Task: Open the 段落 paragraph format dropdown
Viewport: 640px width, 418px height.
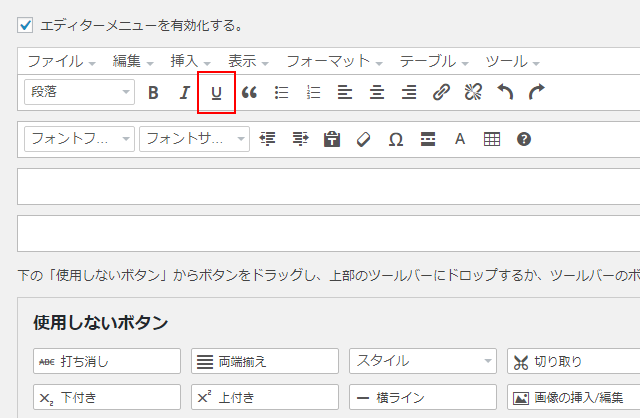Action: coord(79,92)
